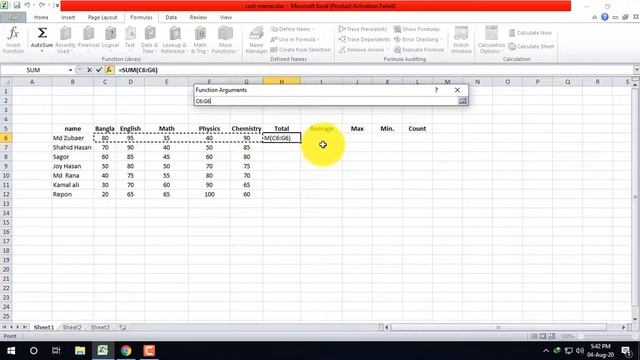Open More Functions menu
Viewport: 640px width, 360px height.
click(x=225, y=40)
